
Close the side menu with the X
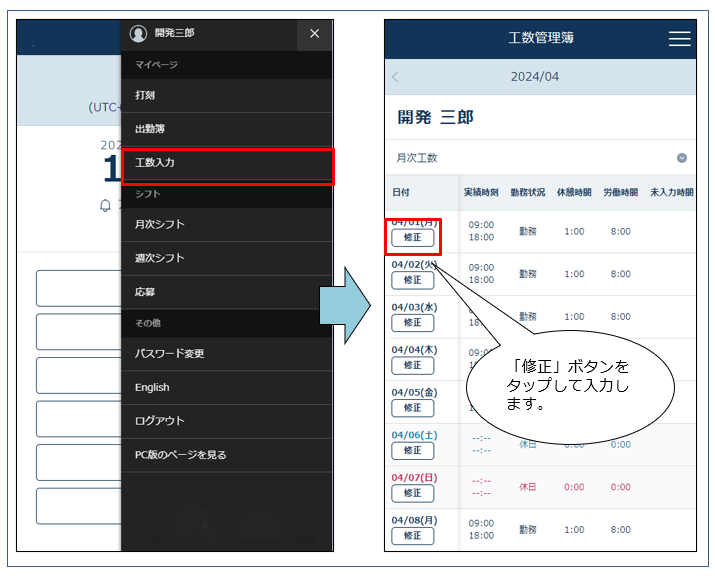point(314,33)
